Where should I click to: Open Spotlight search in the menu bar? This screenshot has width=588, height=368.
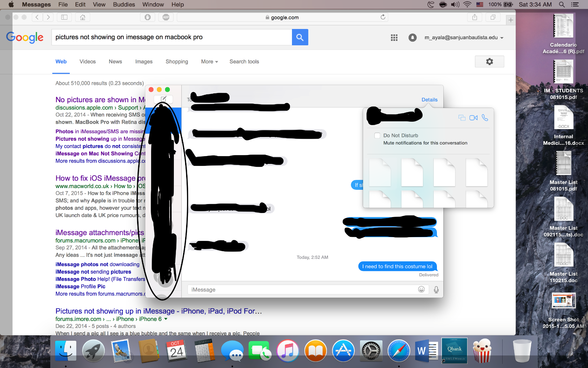562,4
